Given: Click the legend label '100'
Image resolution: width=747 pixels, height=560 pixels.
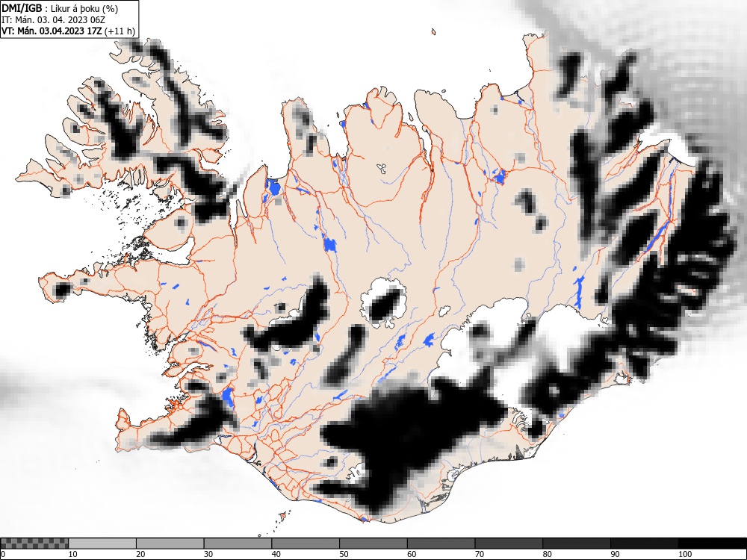Looking at the screenshot, I should coord(684,554).
